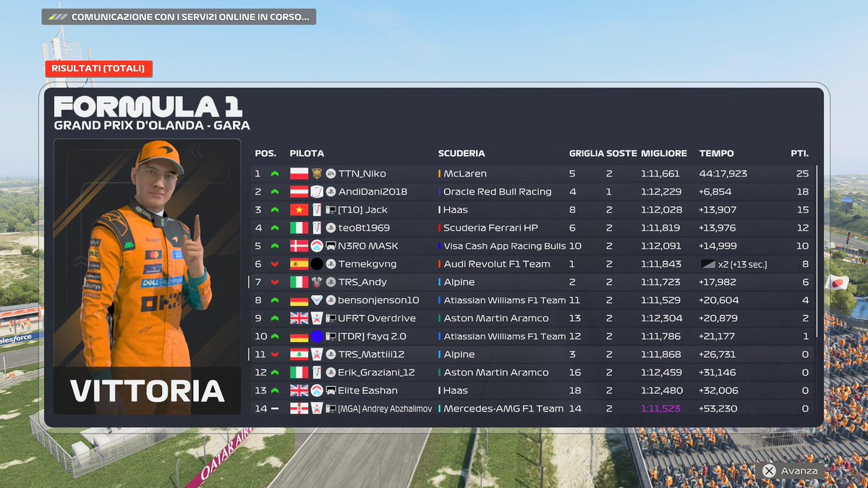The height and width of the screenshot is (488, 868).
Task: Click the PlayStation icon next to teo8t1969
Action: coord(331,228)
